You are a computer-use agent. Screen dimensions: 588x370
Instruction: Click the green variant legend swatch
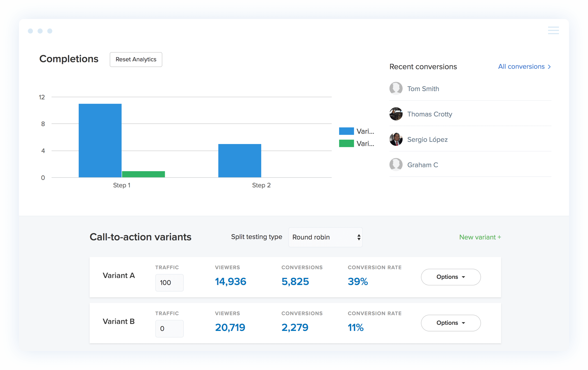click(346, 143)
